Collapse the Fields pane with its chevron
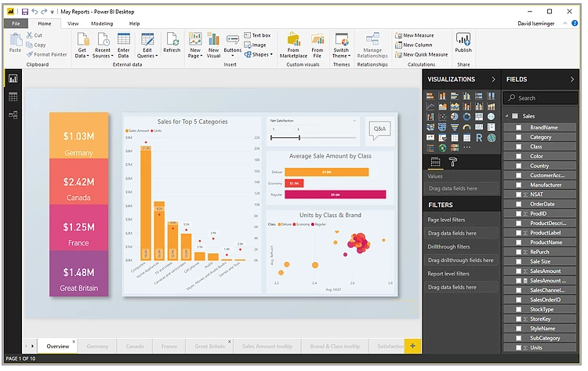Viewport: 588px width, 371px height. (572, 79)
